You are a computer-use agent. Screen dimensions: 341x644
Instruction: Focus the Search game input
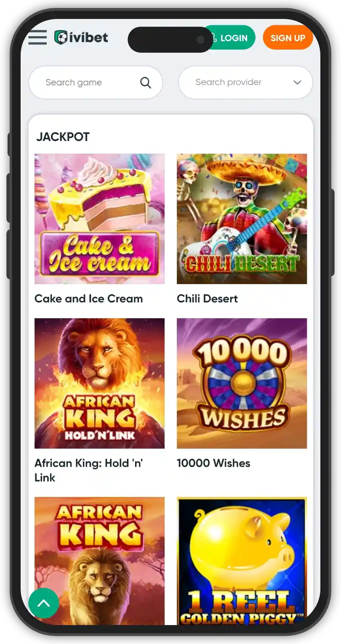pos(96,82)
